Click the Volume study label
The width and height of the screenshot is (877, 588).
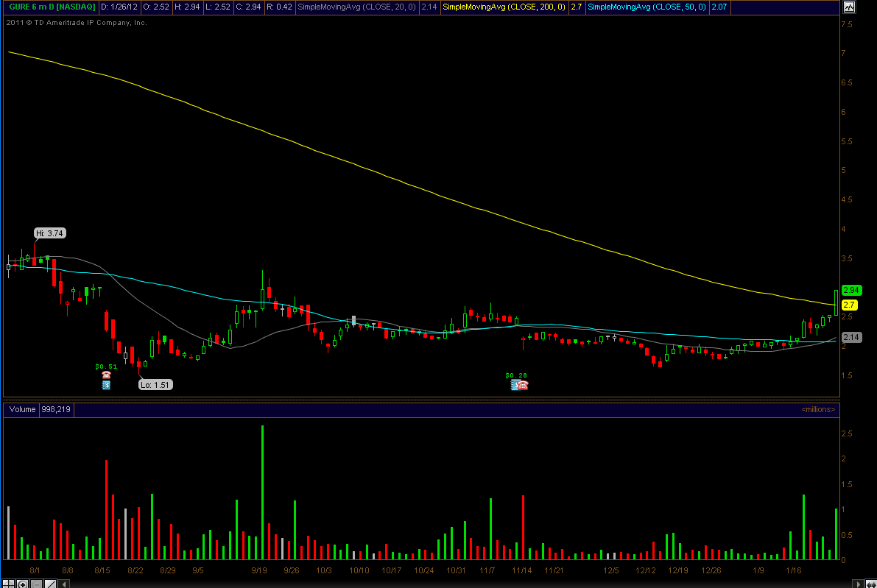[22, 409]
